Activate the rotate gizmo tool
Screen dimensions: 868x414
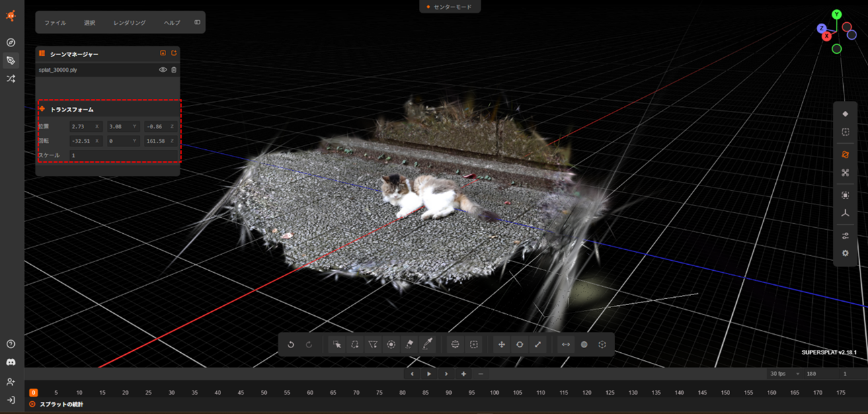pyautogui.click(x=520, y=345)
